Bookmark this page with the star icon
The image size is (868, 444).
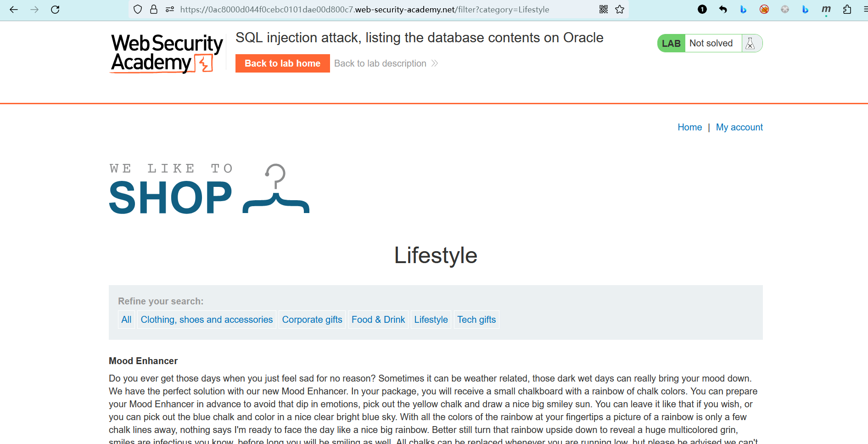[620, 10]
